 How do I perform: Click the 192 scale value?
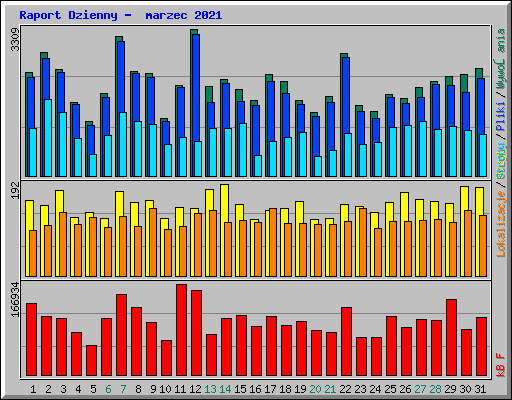tap(15, 191)
